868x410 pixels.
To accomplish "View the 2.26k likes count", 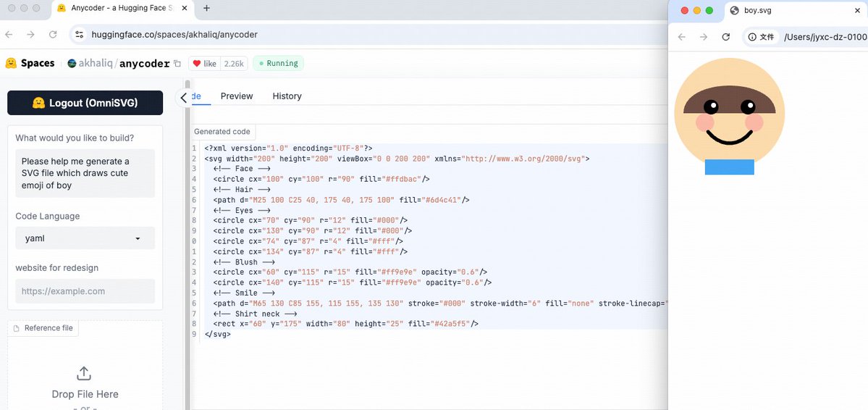I will point(234,64).
